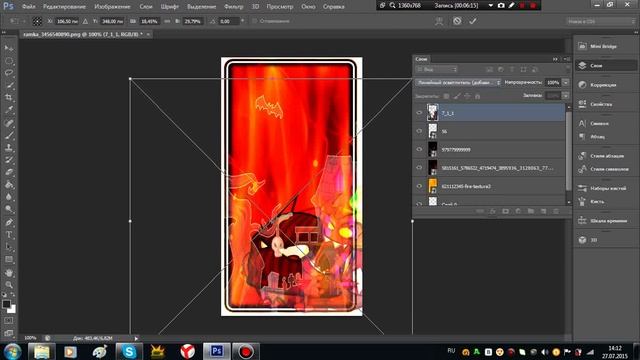
Task: Select the Hand tool
Action: tap(9, 273)
